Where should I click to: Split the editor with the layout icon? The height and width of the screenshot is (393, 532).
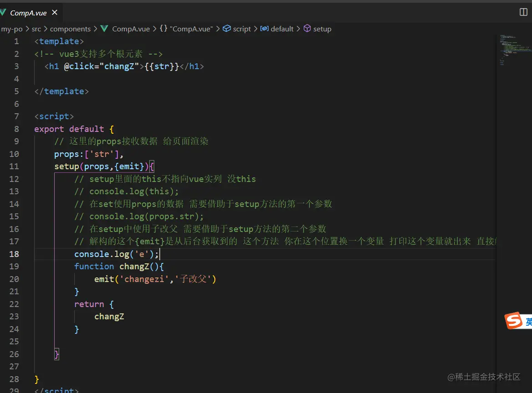pyautogui.click(x=523, y=12)
